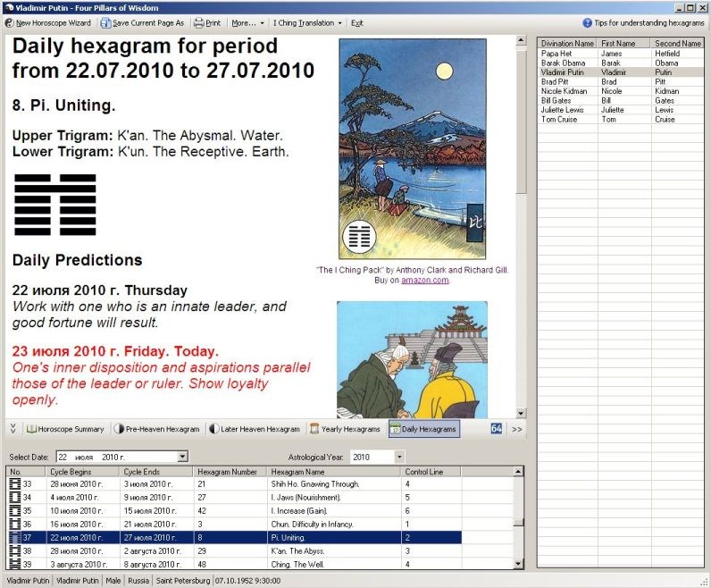Select 'Shih Ho. Gnawing Through.' row
This screenshot has width=711, height=588.
tap(234, 484)
